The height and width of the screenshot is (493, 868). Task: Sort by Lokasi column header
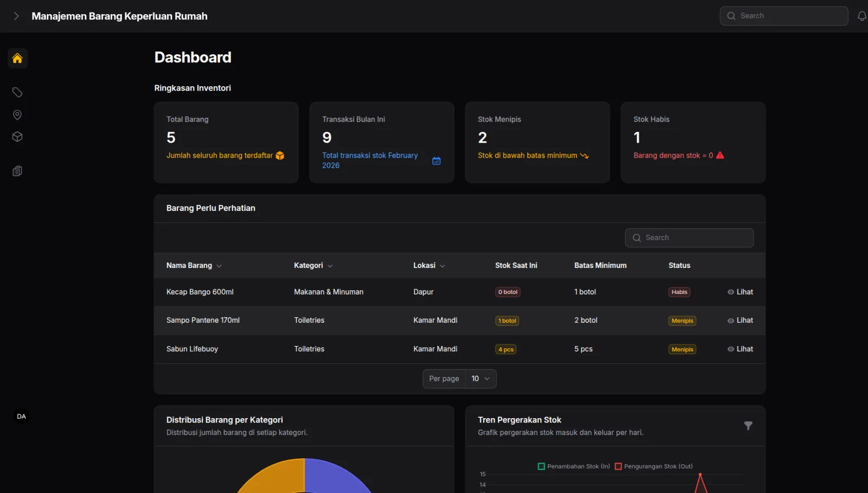429,266
